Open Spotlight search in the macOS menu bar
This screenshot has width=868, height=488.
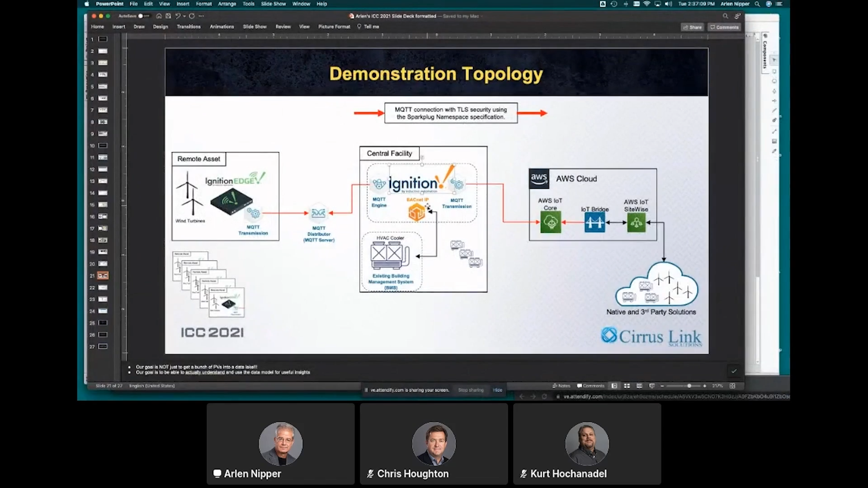point(757,4)
